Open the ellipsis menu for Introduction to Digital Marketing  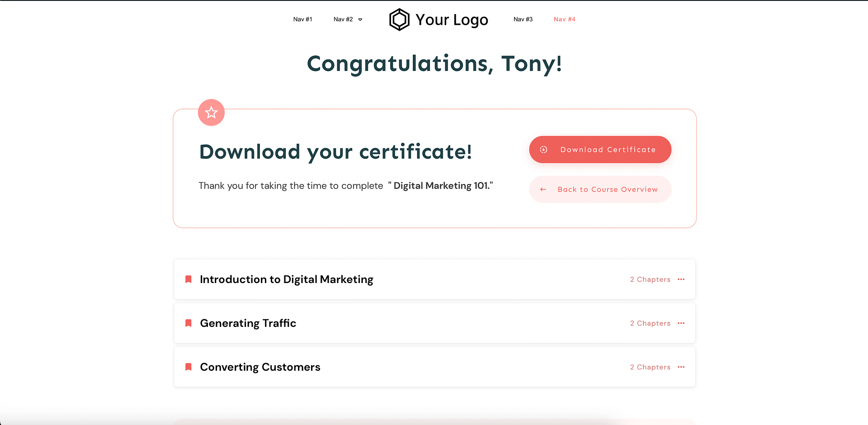pos(681,279)
